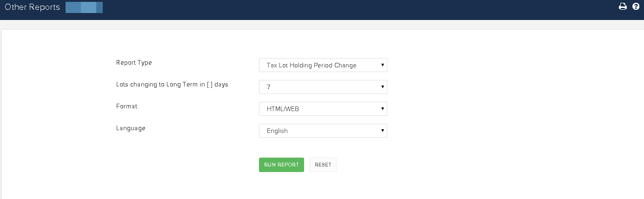Click the arrow on Format selector
Image resolution: width=644 pixels, height=199 pixels.
pos(382,109)
